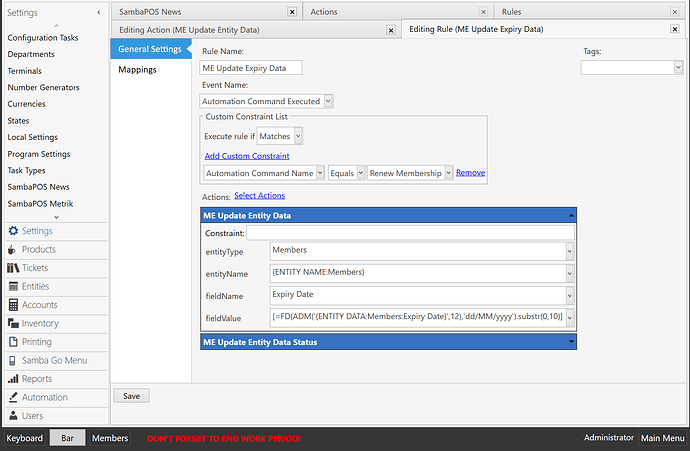This screenshot has height=451, width=690.
Task: Close the Rules tab
Action: [675, 12]
